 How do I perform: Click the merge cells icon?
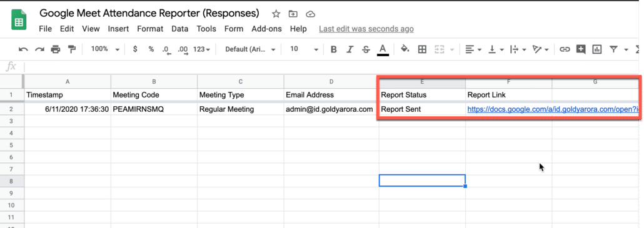click(440, 49)
